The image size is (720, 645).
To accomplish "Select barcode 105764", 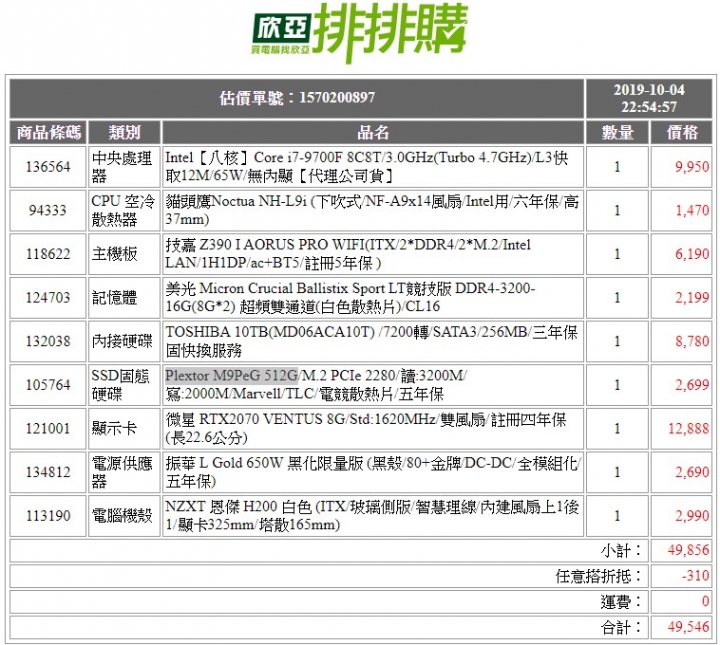I will coord(48,385).
